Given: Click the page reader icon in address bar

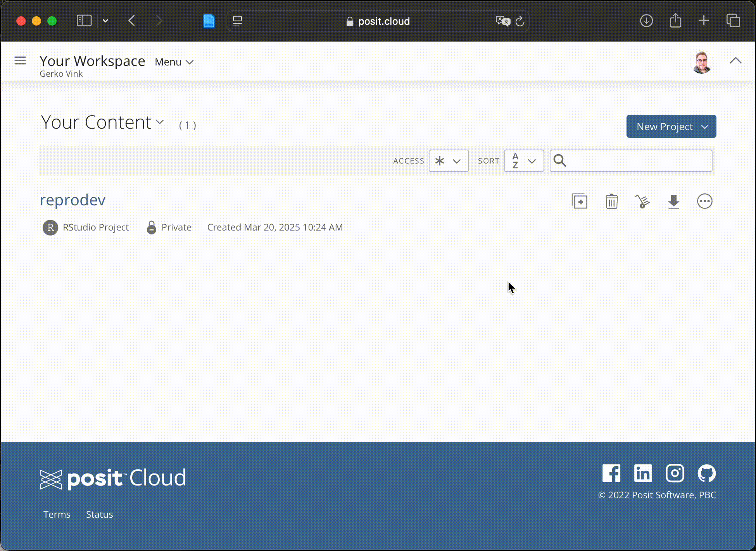Looking at the screenshot, I should [237, 21].
